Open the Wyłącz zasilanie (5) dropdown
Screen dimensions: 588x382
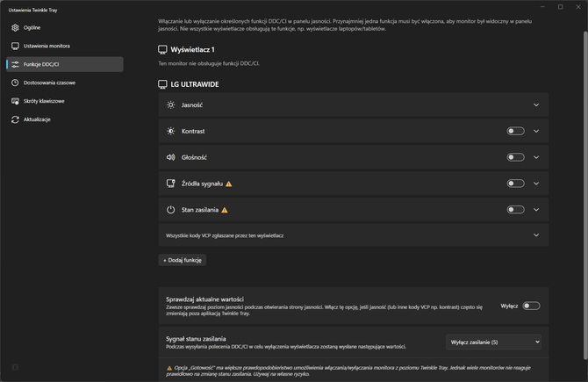pos(494,341)
